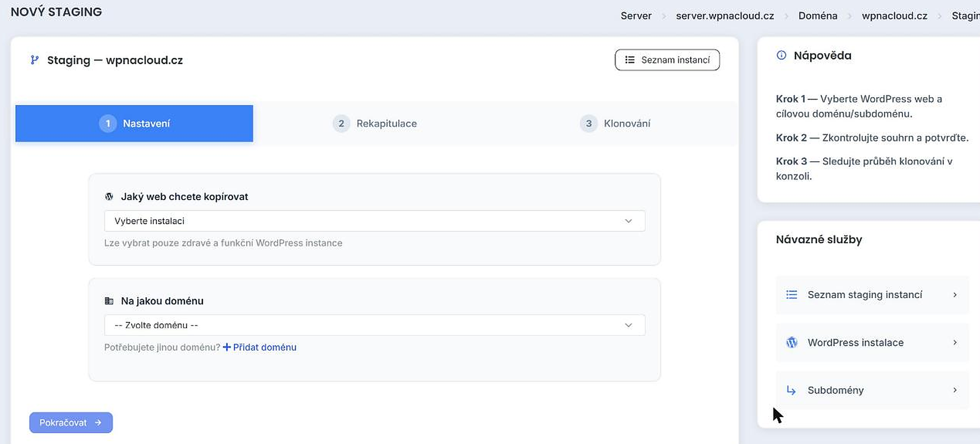Click the Potřebujete jinou doménu? text

(x=162, y=347)
